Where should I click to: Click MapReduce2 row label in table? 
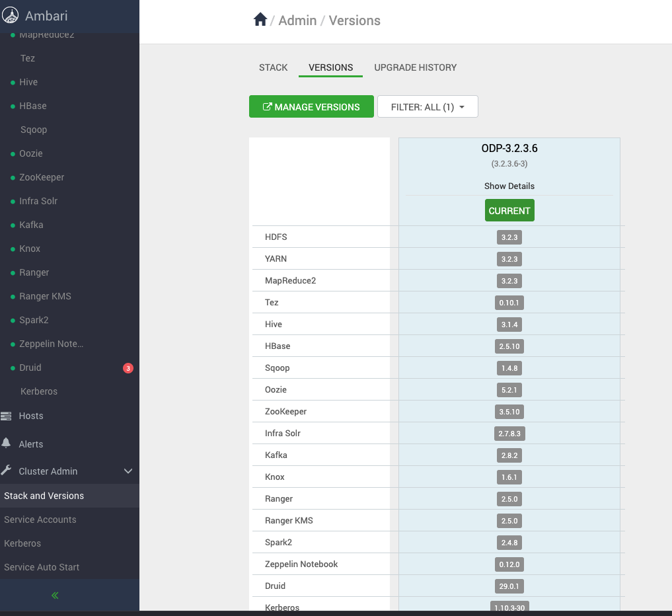(x=290, y=280)
